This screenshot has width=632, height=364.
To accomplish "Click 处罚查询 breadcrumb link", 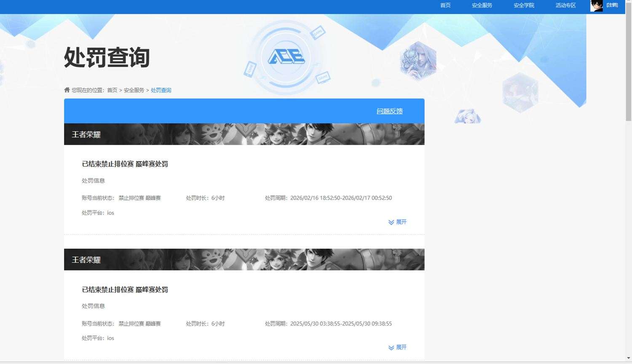I will tap(161, 90).
